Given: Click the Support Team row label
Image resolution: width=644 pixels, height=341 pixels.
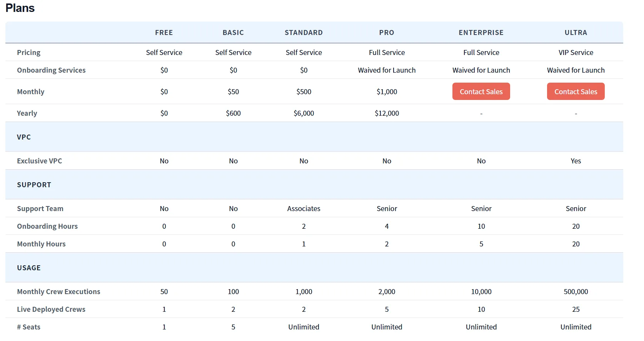Looking at the screenshot, I should 40,209.
